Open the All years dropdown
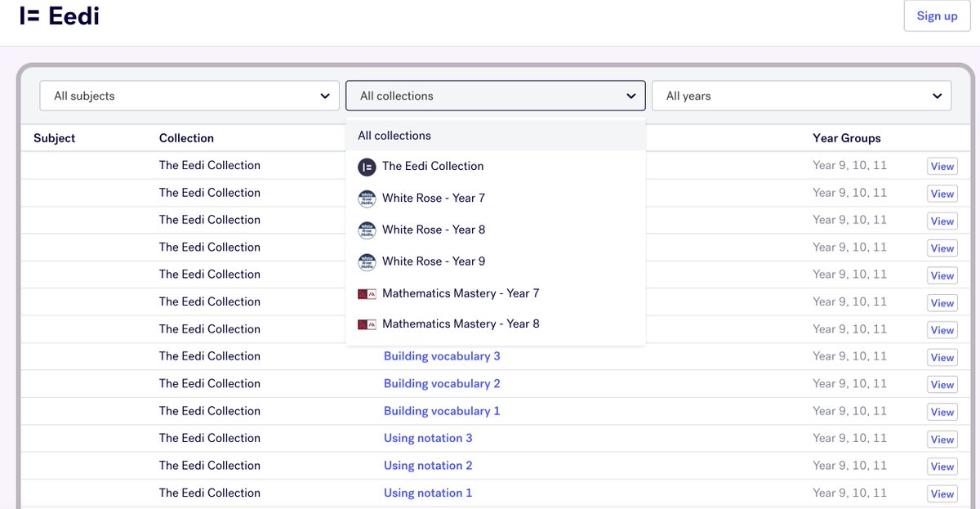The width and height of the screenshot is (980, 509). click(801, 96)
